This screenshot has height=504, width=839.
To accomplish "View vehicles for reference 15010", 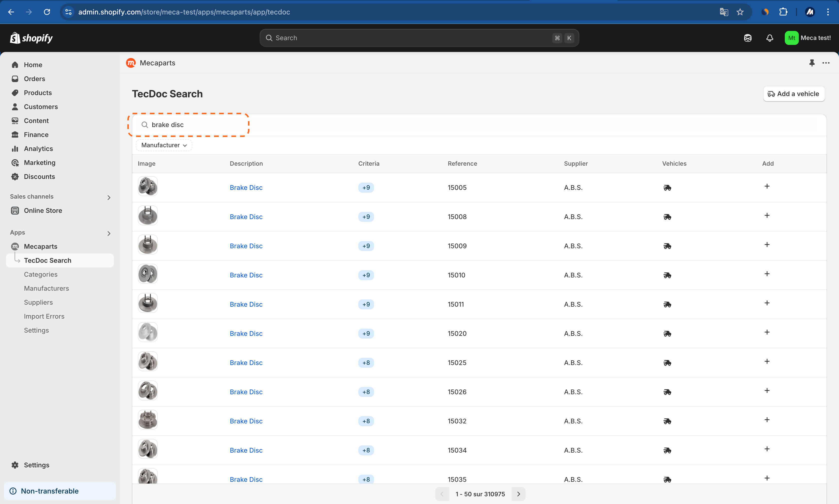I will pos(667,275).
